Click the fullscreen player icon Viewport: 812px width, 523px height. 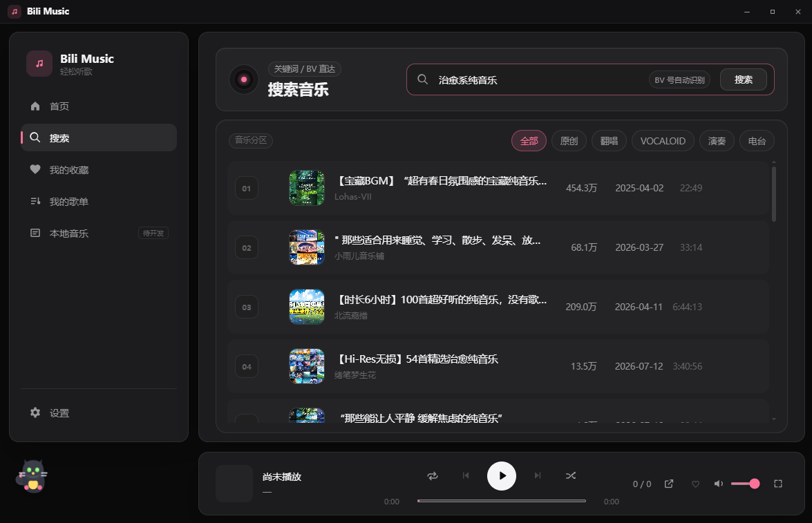778,484
